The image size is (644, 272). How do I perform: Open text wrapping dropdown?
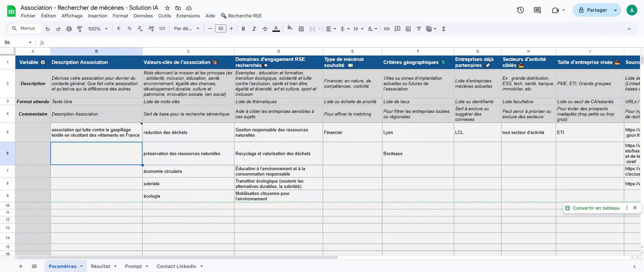(358, 29)
